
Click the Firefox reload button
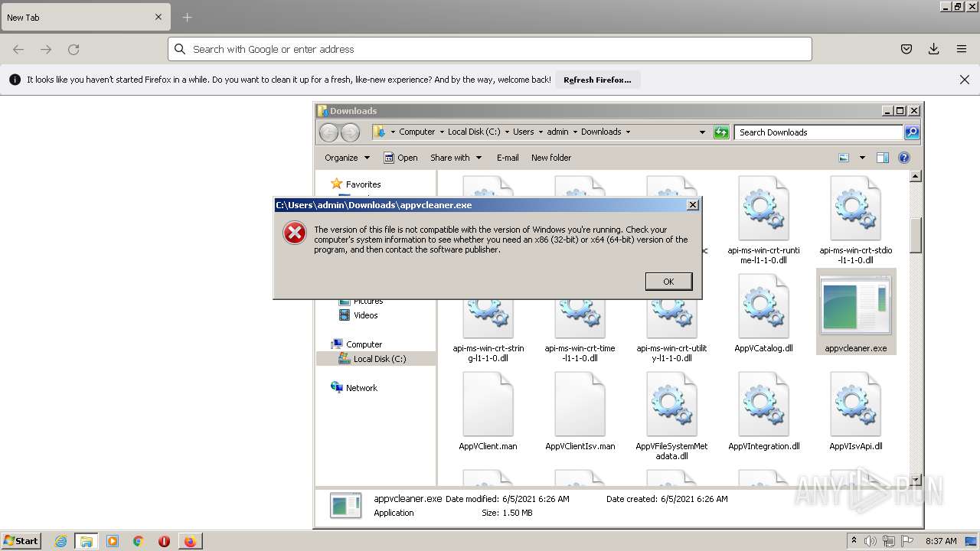click(73, 49)
